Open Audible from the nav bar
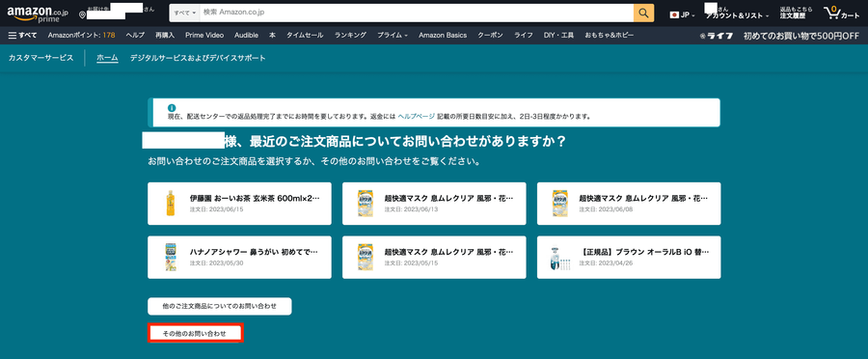 (x=246, y=35)
